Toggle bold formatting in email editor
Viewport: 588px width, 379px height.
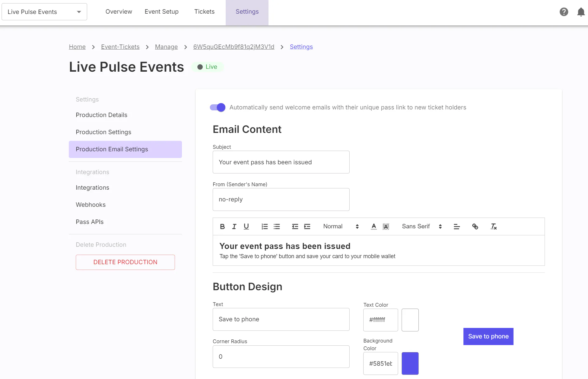click(x=222, y=226)
